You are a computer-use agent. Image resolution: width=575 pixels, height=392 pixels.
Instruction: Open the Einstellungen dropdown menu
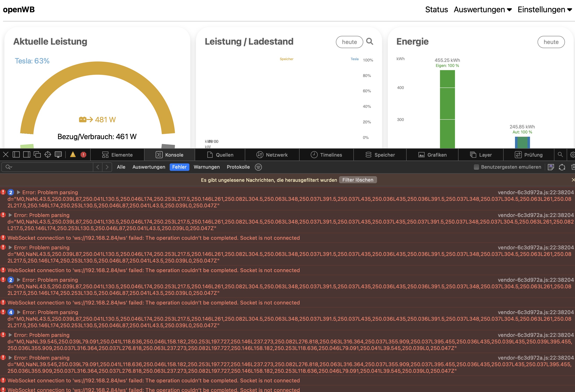click(545, 10)
